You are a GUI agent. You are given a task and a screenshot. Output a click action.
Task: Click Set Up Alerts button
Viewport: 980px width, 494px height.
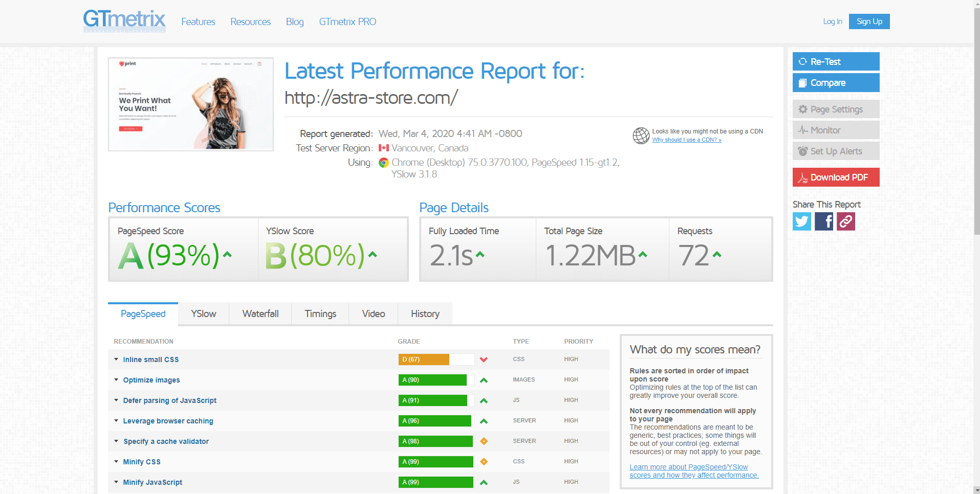point(836,151)
